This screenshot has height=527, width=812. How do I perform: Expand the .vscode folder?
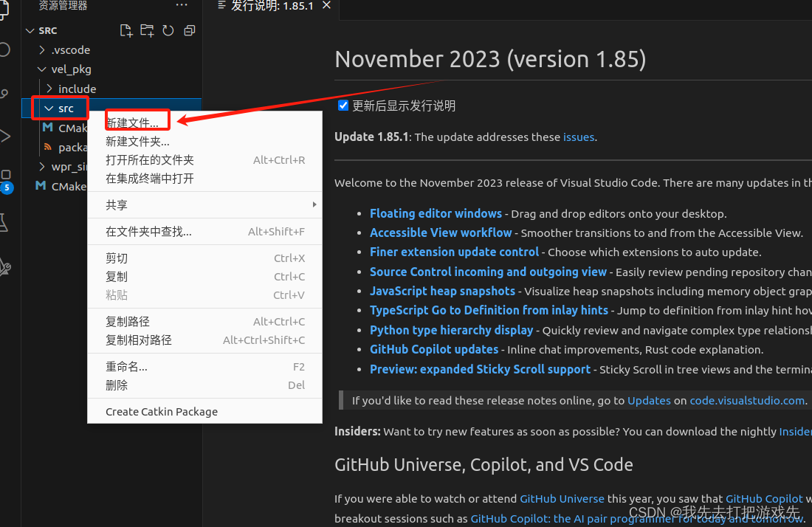42,49
